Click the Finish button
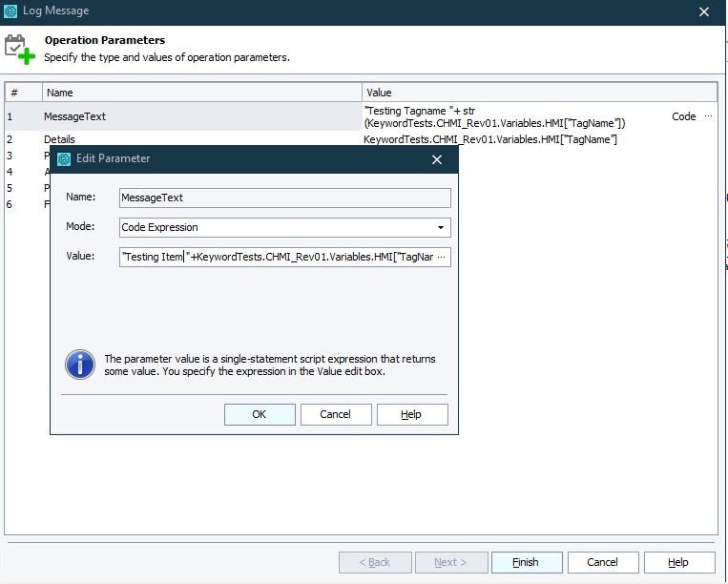This screenshot has height=584, width=728. [526, 562]
